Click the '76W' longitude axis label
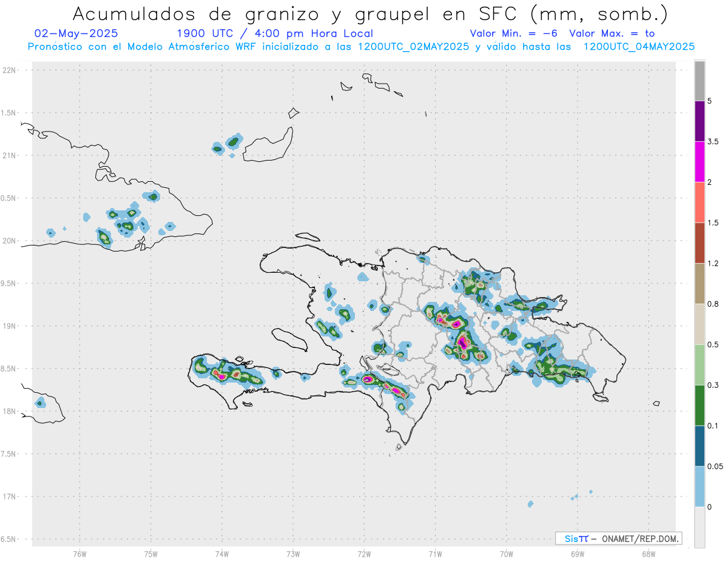The height and width of the screenshot is (562, 728). (79, 554)
